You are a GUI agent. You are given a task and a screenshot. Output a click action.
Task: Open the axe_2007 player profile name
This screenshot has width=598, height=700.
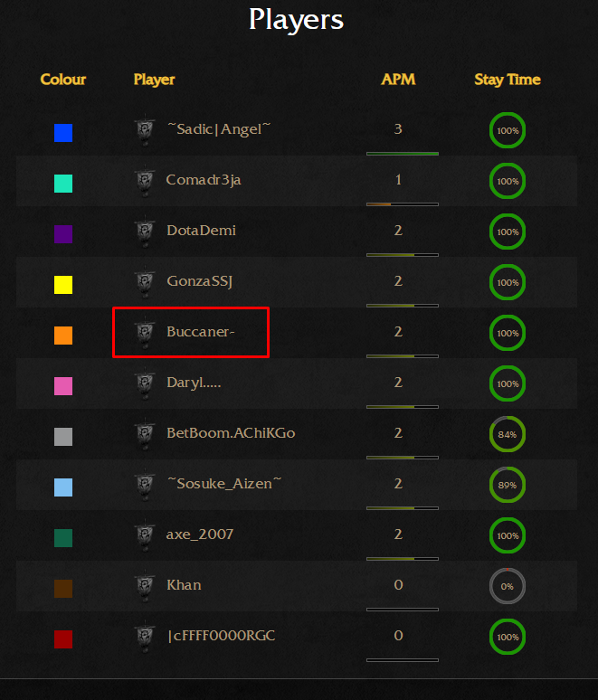pos(200,534)
